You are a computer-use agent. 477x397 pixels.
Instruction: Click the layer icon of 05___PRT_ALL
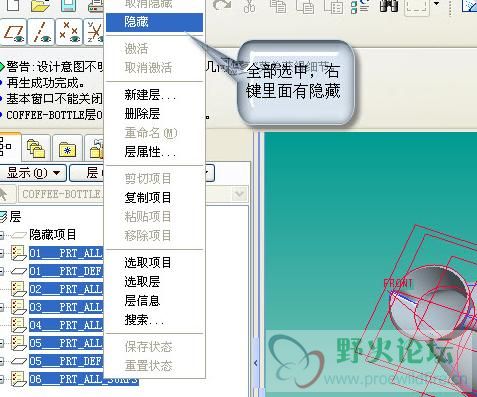(19, 343)
